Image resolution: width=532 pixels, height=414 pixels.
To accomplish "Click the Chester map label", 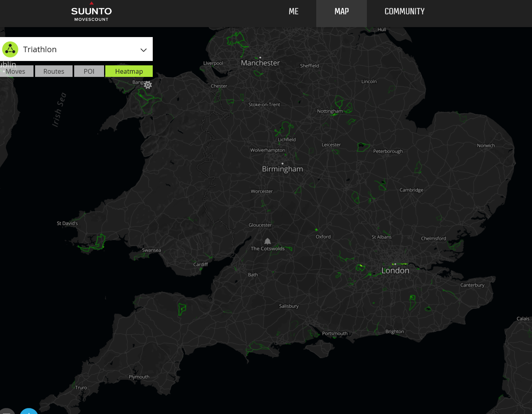I will 219,86.
